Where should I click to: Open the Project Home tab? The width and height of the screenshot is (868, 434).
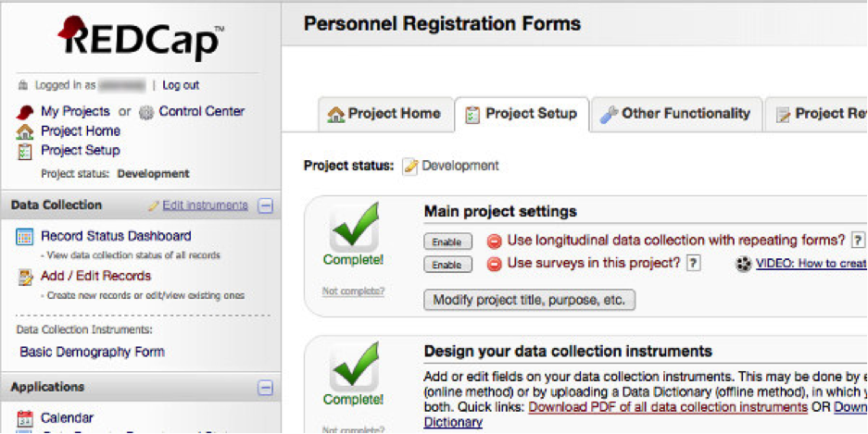(x=384, y=114)
